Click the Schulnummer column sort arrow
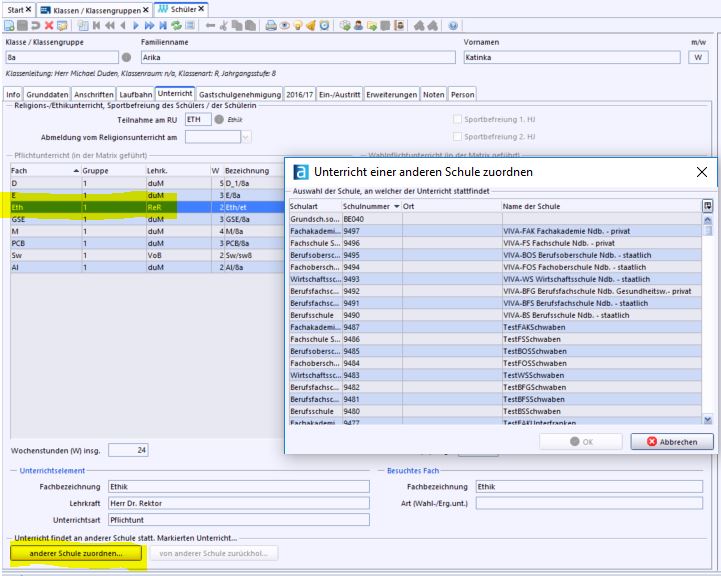The image size is (721, 576). point(396,206)
